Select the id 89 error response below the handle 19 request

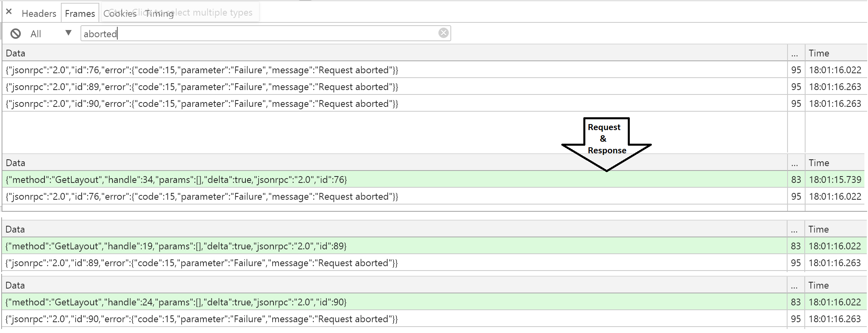tap(434, 263)
